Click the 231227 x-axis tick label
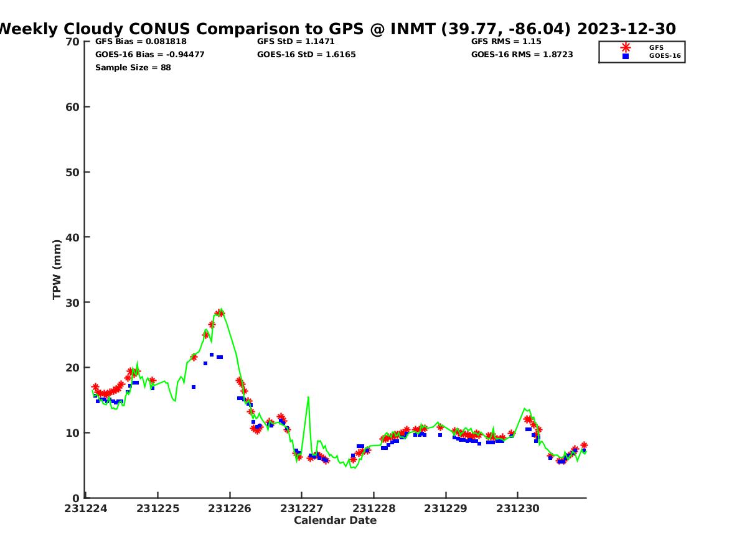 302,508
